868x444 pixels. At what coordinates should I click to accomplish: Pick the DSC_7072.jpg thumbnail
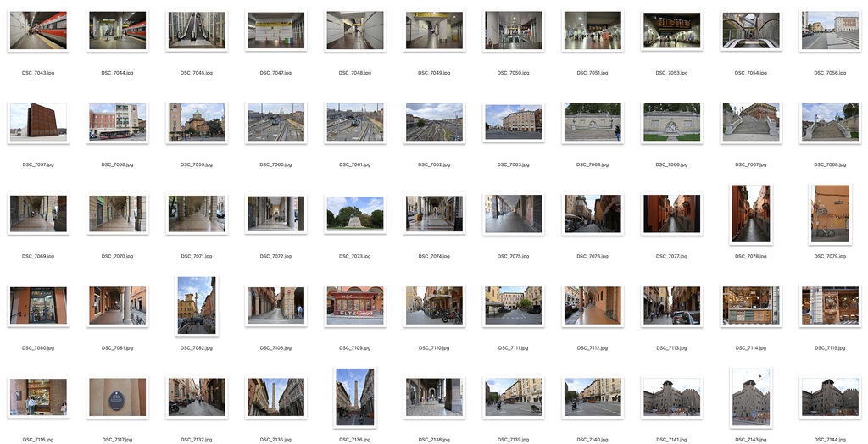(275, 214)
